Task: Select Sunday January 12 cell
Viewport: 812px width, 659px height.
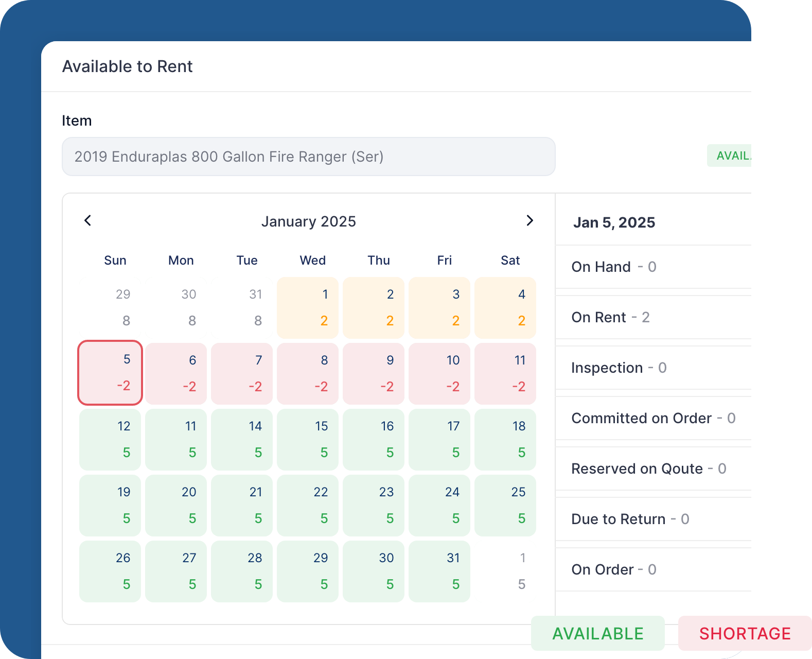Action: [110, 439]
